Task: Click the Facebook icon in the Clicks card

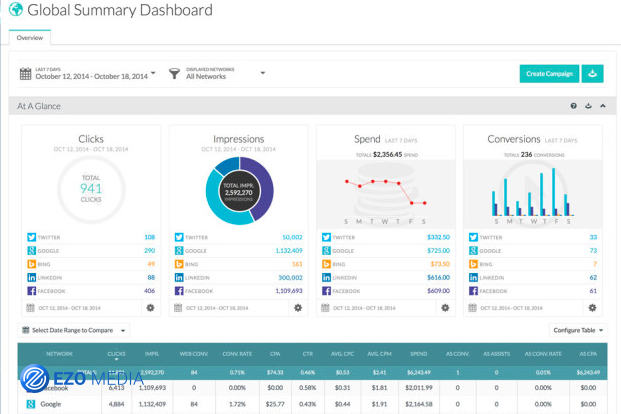Action: pos(31,291)
